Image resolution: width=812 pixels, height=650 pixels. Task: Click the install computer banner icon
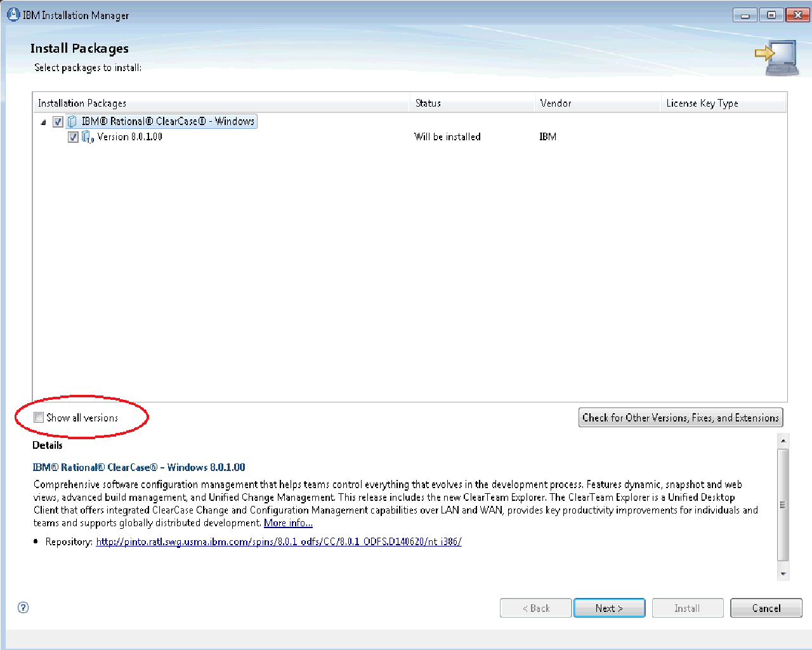click(776, 58)
